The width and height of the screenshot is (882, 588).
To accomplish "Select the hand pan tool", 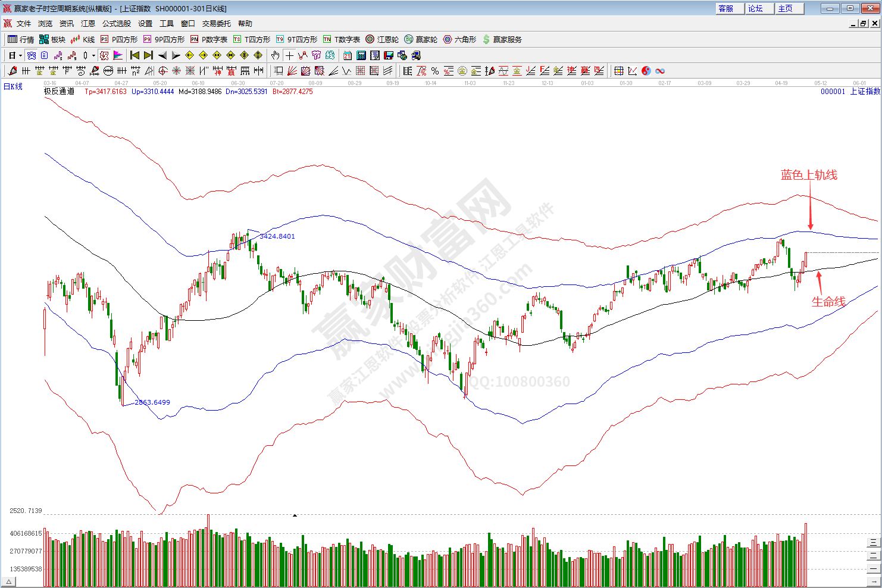I will tap(275, 55).
